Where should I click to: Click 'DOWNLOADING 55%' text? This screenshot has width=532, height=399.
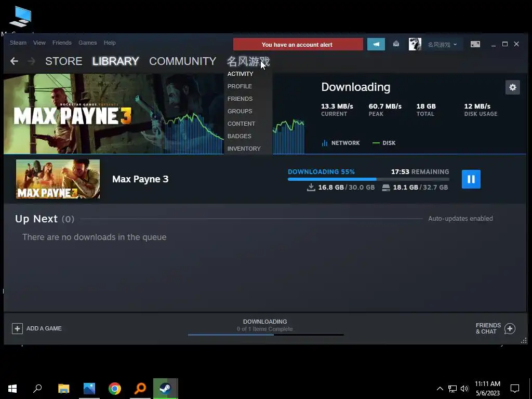tap(321, 171)
